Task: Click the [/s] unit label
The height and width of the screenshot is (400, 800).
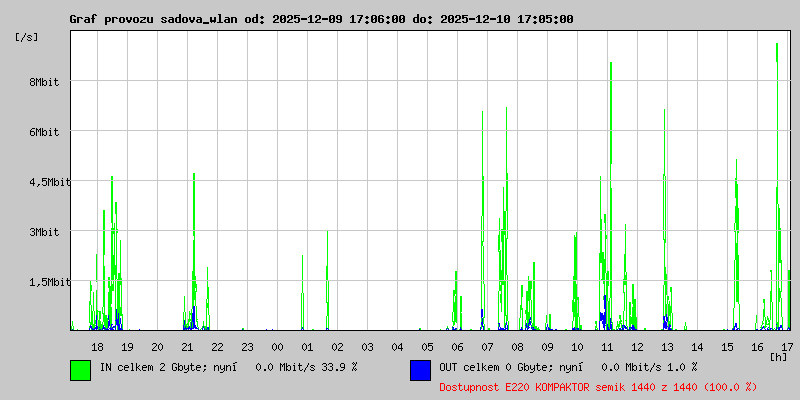Action: tap(27, 37)
